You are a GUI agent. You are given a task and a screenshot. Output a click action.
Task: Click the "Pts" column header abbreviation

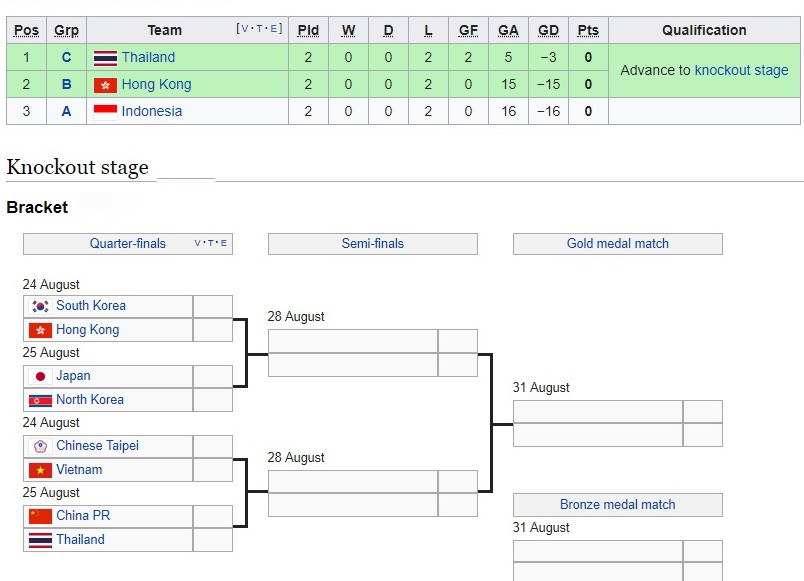point(588,30)
